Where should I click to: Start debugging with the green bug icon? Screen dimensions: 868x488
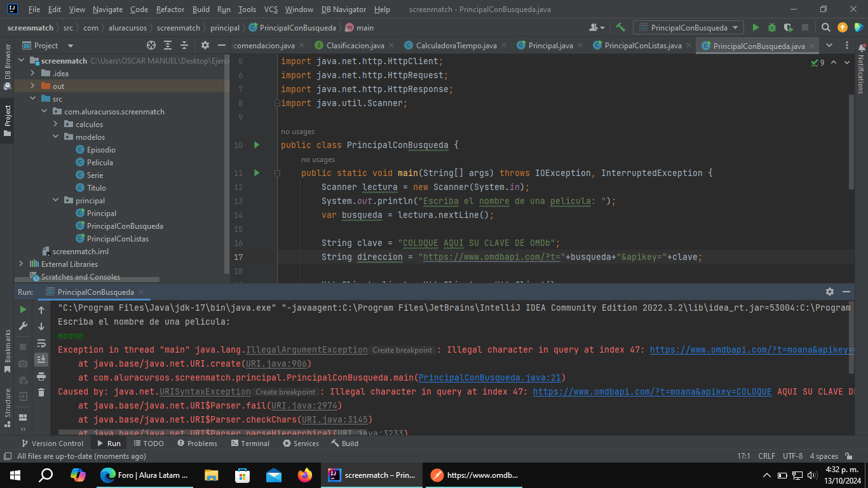[772, 27]
